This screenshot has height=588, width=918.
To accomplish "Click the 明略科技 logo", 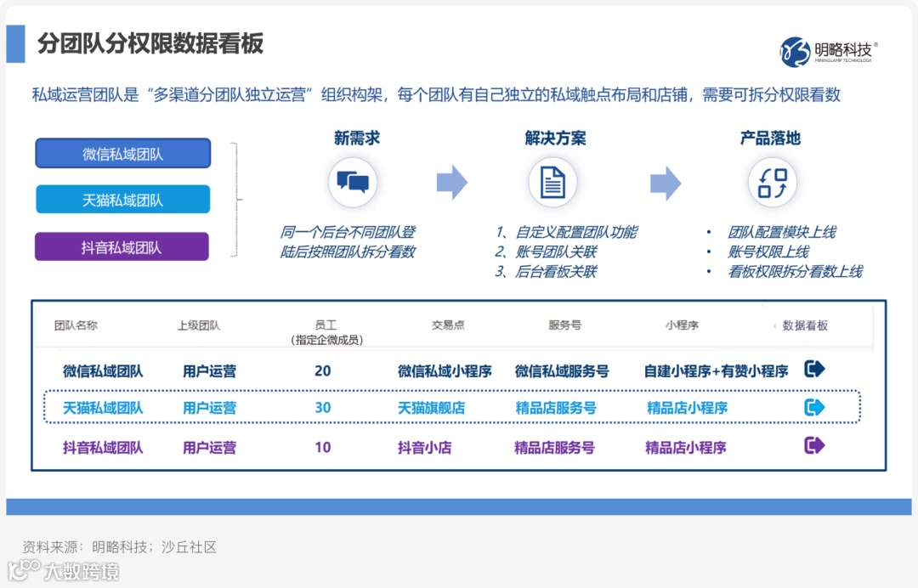I will coord(829,52).
